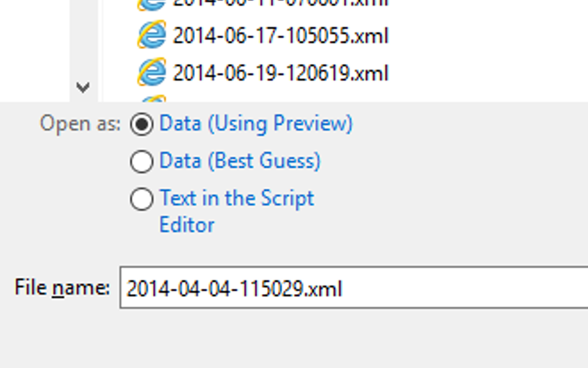Click the cut-off file icon at top of list
The width and height of the screenshot is (588, 368).
(x=151, y=5)
